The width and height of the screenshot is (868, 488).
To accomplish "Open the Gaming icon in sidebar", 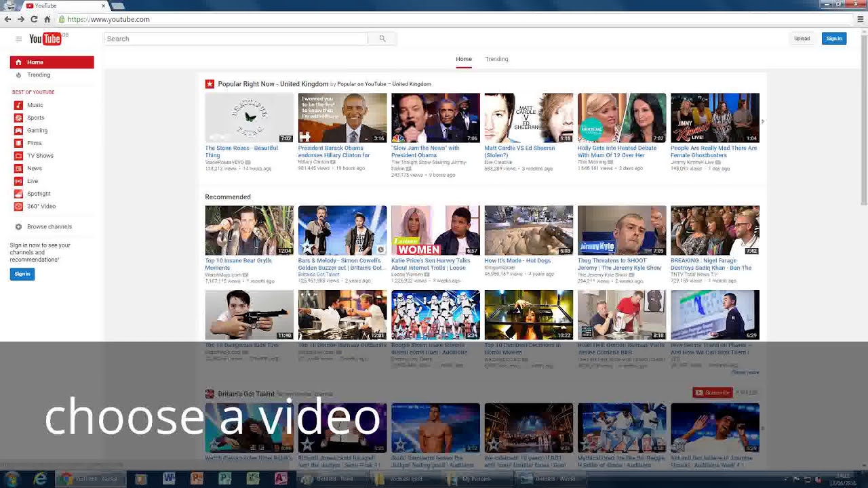I will 19,130.
